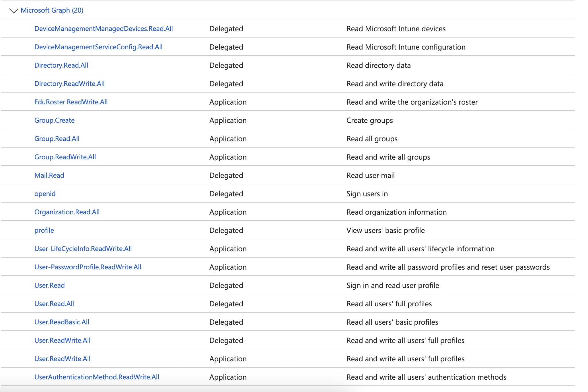Click Delegated type in openid row
The height and width of the screenshot is (392, 588).
click(226, 194)
